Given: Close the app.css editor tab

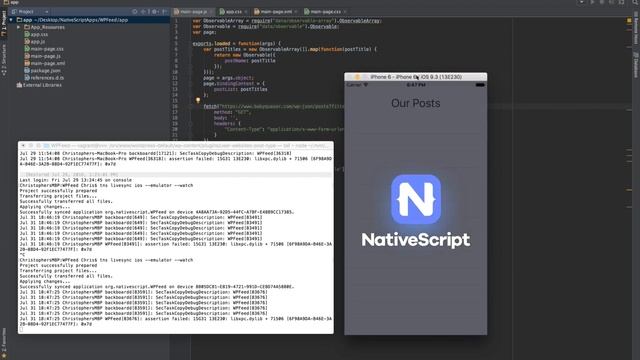Looking at the screenshot, I should pos(246,12).
